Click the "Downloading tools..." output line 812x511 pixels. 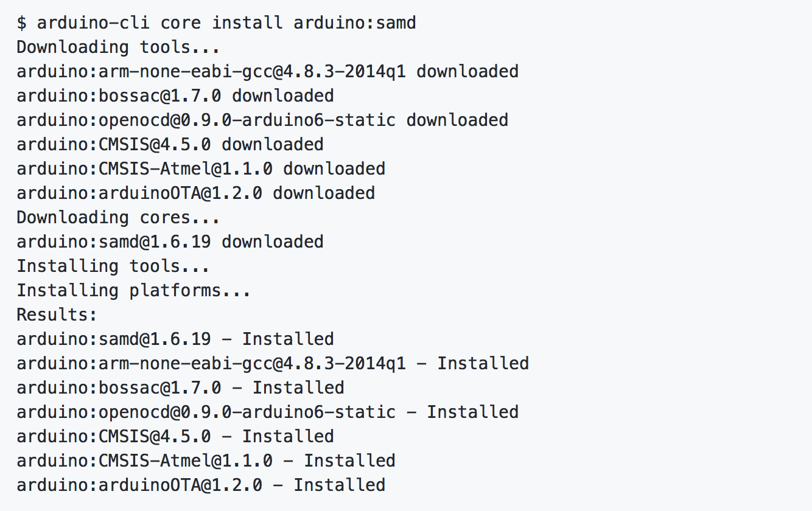[x=118, y=47]
